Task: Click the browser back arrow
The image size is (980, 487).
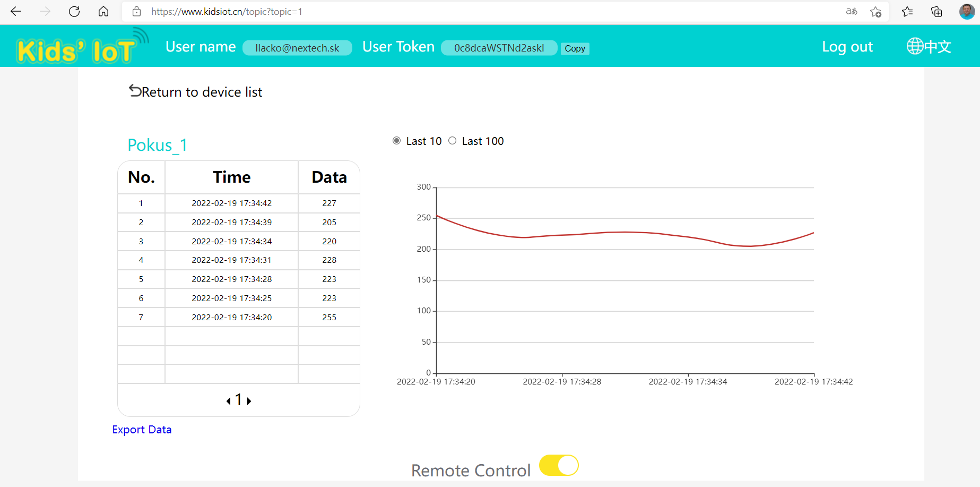Action: click(16, 12)
